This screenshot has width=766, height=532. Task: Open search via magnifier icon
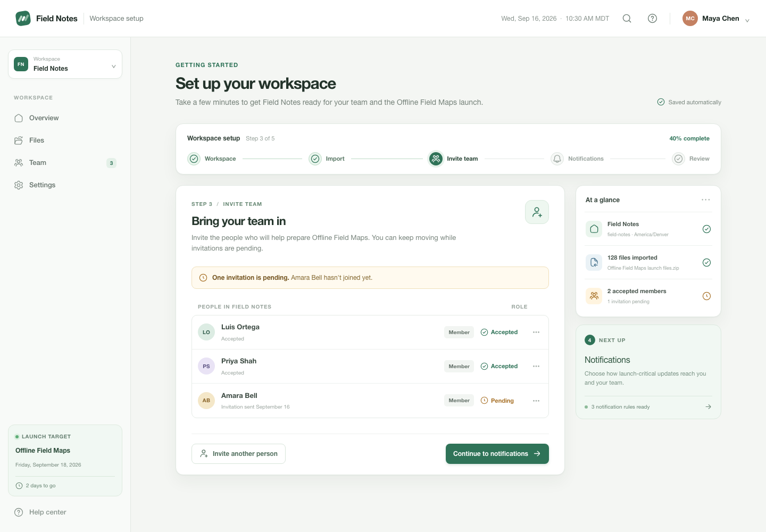tap(627, 19)
